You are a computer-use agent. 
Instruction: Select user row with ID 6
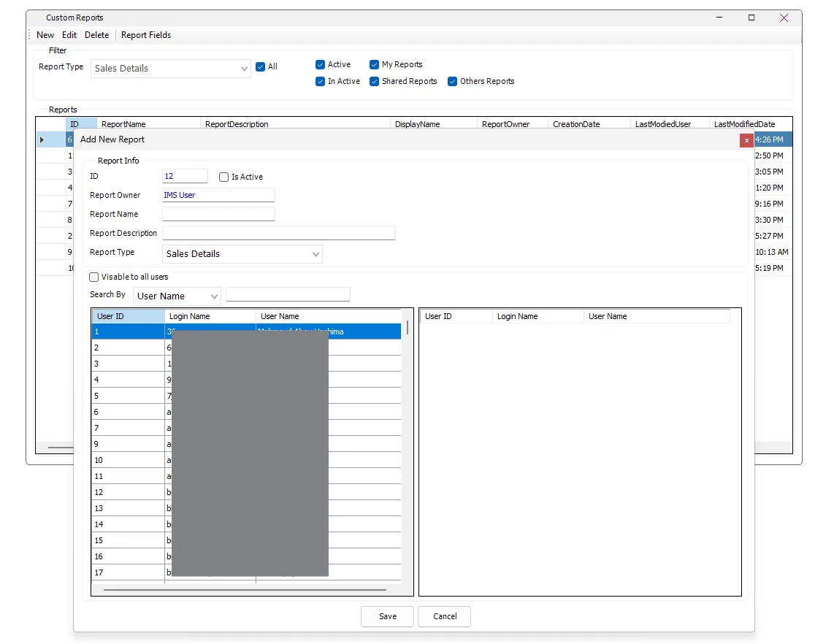[x=247, y=412]
